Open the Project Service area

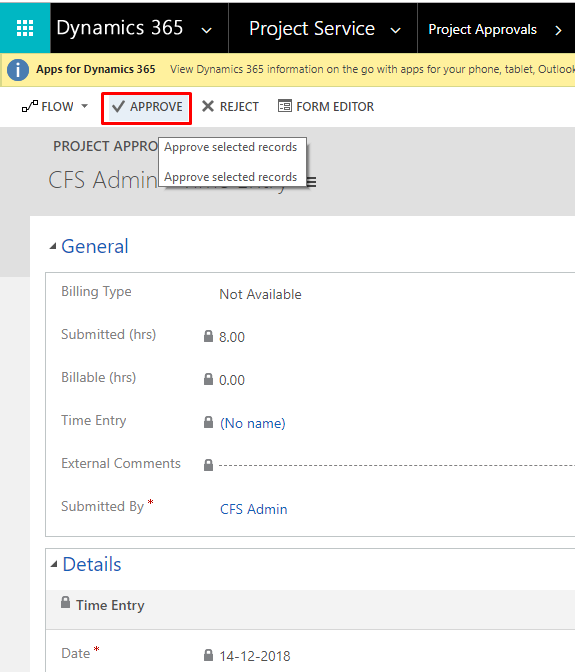pos(312,29)
